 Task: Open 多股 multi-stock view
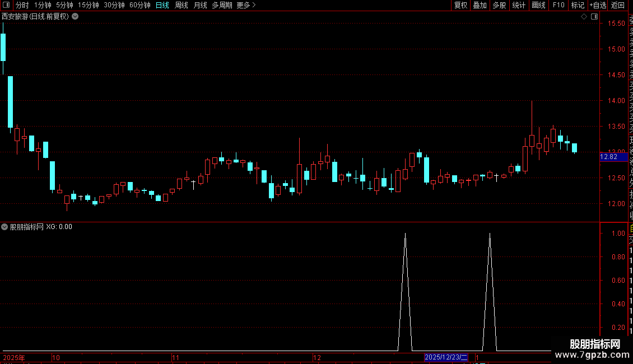pos(499,5)
